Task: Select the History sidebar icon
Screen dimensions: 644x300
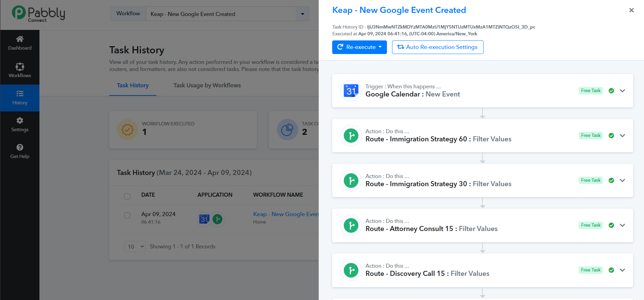Action: point(20,93)
